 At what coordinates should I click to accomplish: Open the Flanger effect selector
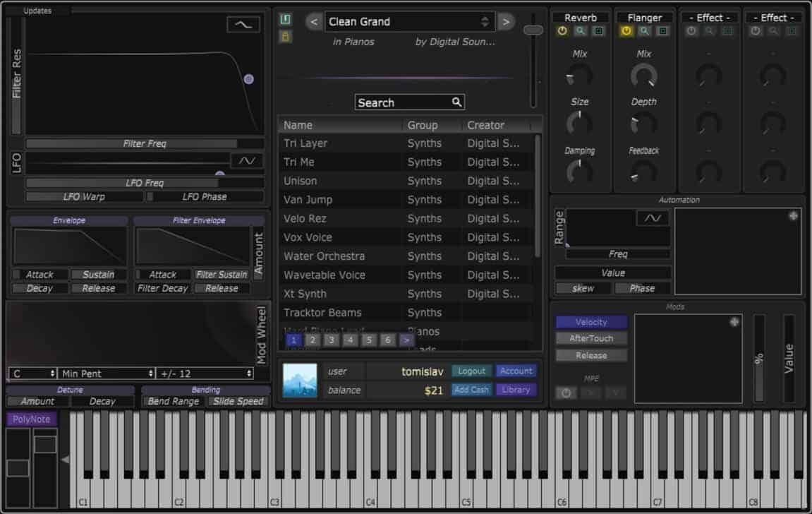pyautogui.click(x=644, y=18)
